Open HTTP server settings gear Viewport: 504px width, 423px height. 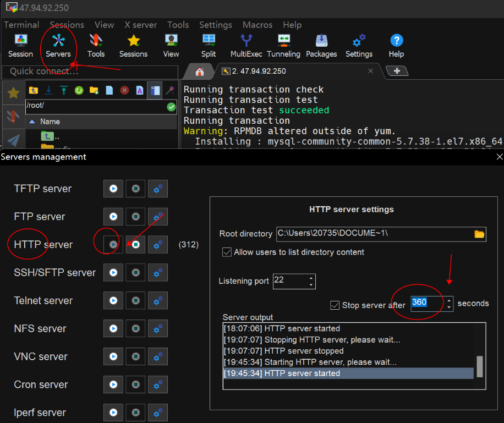[158, 245]
